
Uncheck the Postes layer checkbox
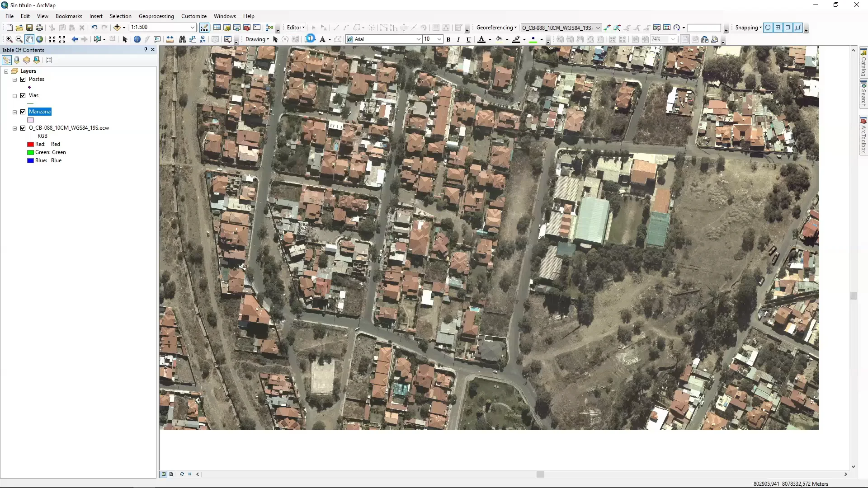(x=23, y=79)
